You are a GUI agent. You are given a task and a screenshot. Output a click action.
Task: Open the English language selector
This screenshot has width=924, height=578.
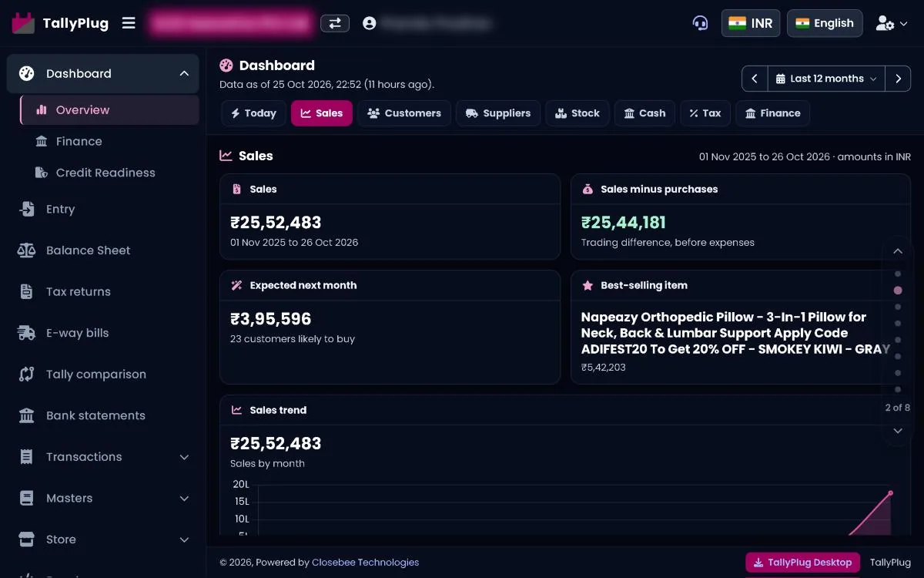[x=825, y=23]
